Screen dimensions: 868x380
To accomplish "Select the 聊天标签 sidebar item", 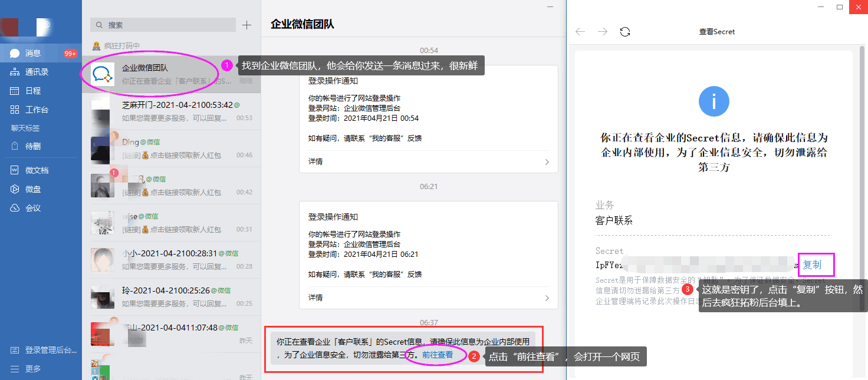I will [25, 128].
